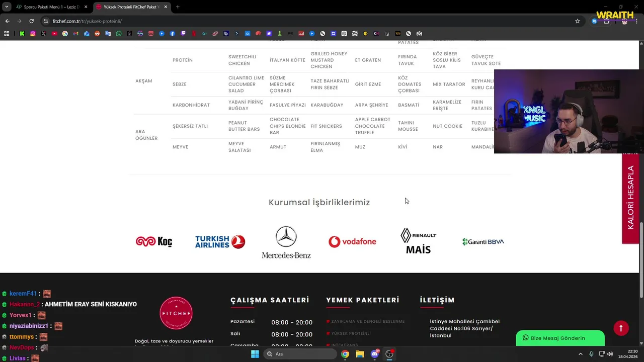Expand the tab search dropdown
Screen dimensions: 644x362
pyautogui.click(x=7, y=7)
